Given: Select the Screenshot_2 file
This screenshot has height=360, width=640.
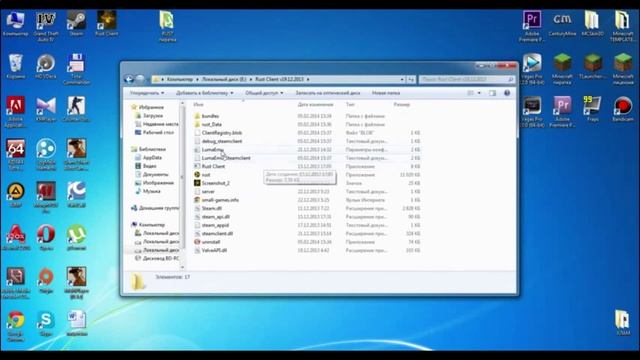Looking at the screenshot, I should tap(212, 183).
